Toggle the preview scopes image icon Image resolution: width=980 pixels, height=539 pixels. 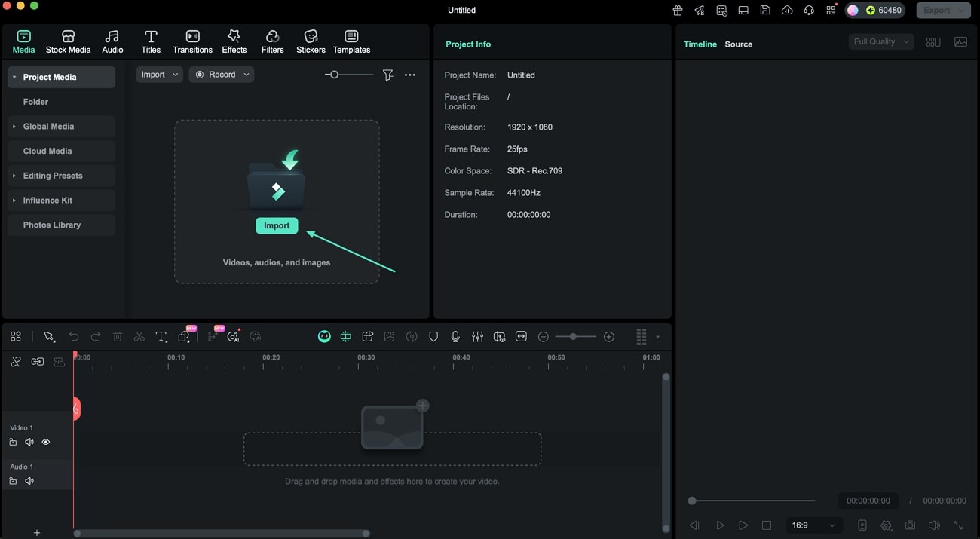pos(960,42)
